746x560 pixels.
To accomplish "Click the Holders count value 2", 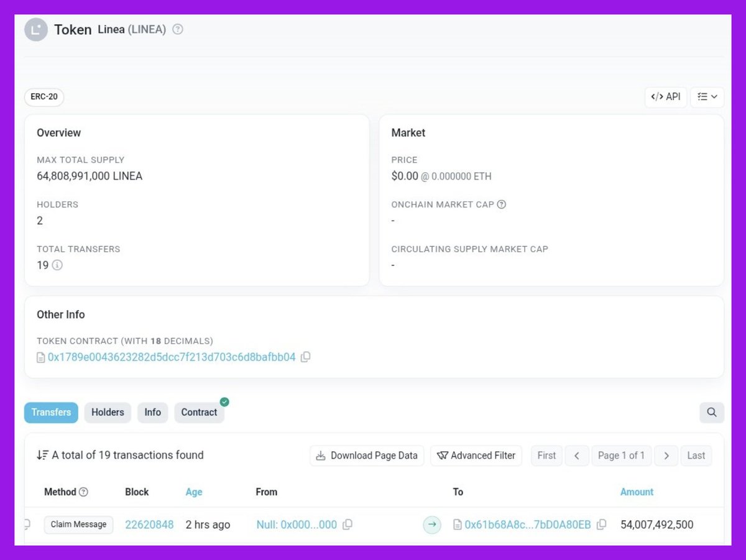I will (x=40, y=221).
